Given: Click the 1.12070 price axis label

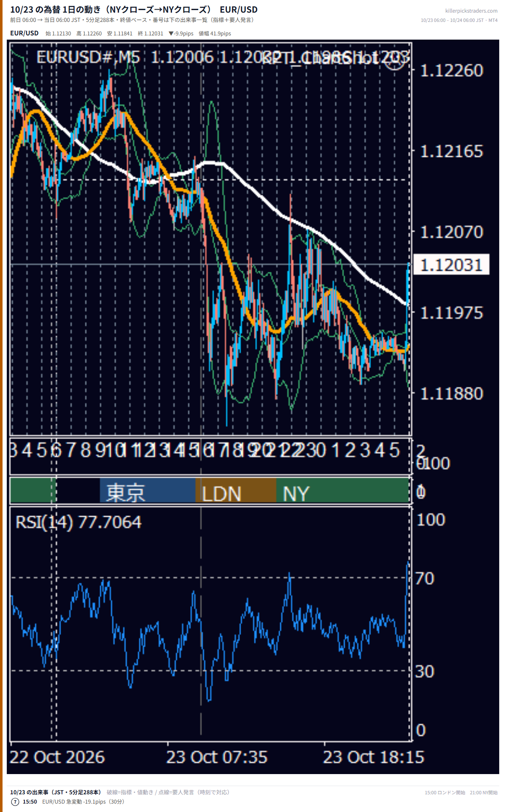Looking at the screenshot, I should point(451,232).
